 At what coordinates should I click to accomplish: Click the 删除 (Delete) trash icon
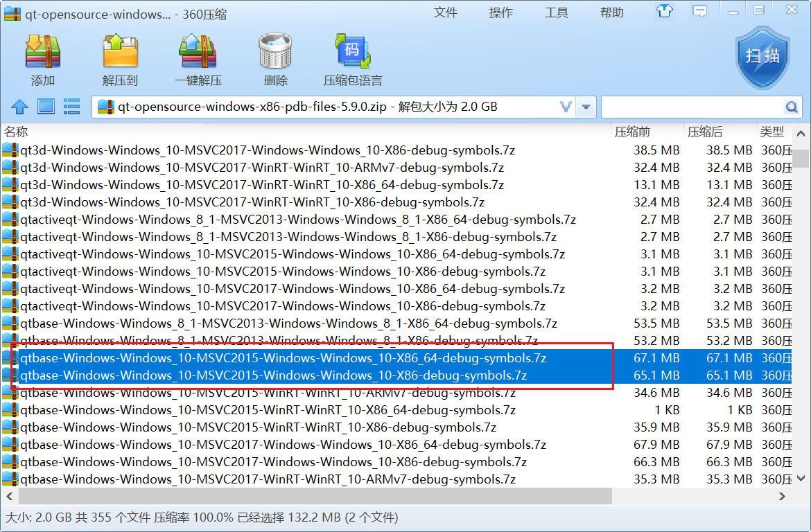coord(275,52)
